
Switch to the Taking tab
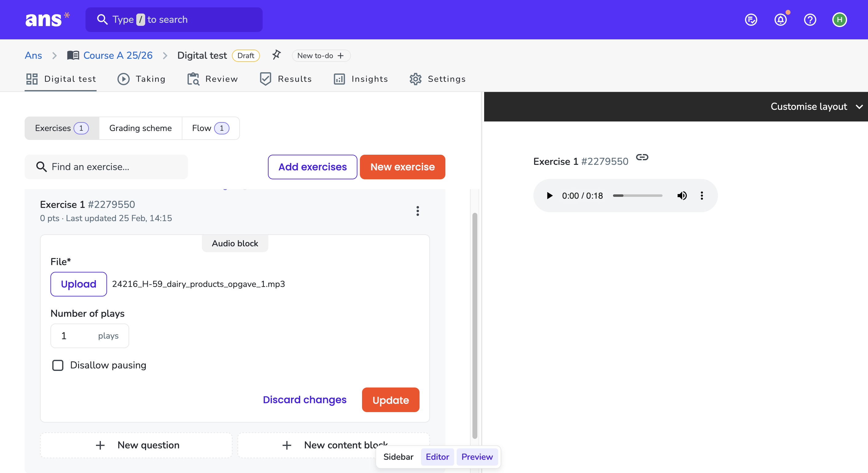(x=141, y=79)
